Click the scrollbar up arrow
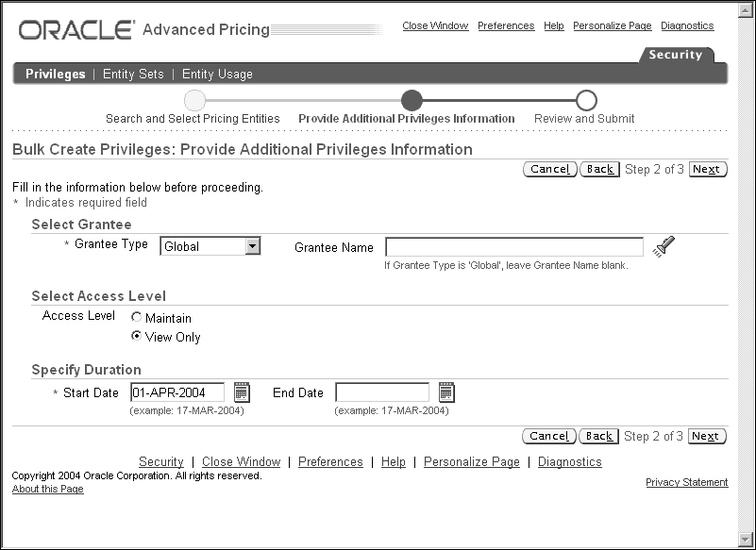The width and height of the screenshot is (756, 550). [745, 10]
